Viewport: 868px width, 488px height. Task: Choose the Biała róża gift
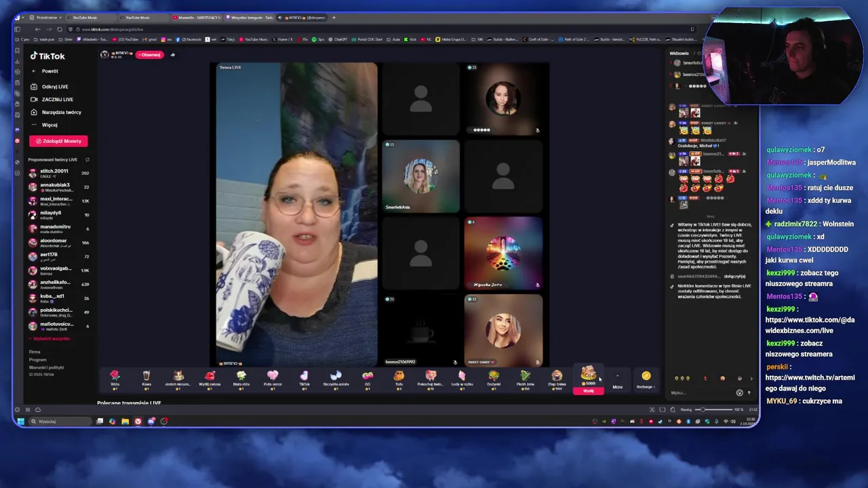pyautogui.click(x=241, y=379)
